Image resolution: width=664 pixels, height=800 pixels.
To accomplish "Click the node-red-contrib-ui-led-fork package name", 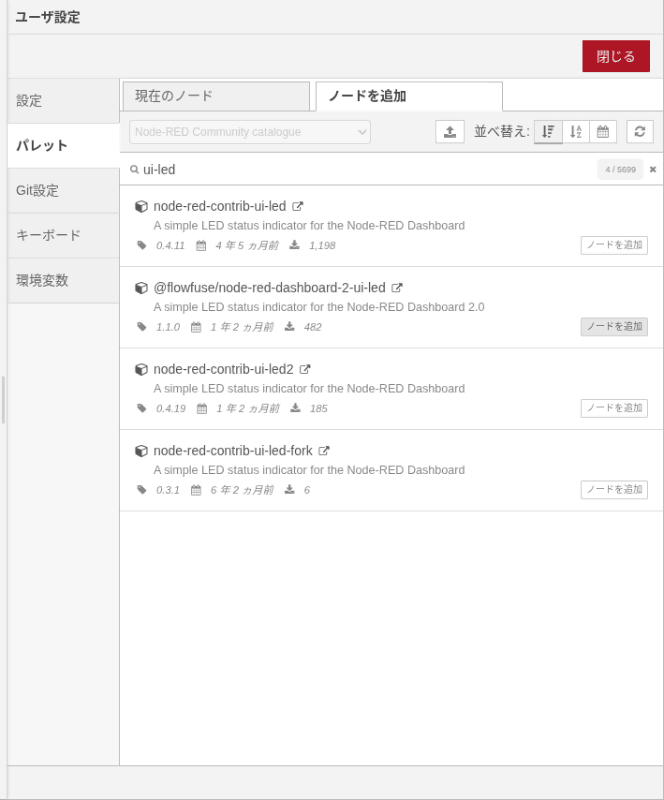I will [233, 451].
